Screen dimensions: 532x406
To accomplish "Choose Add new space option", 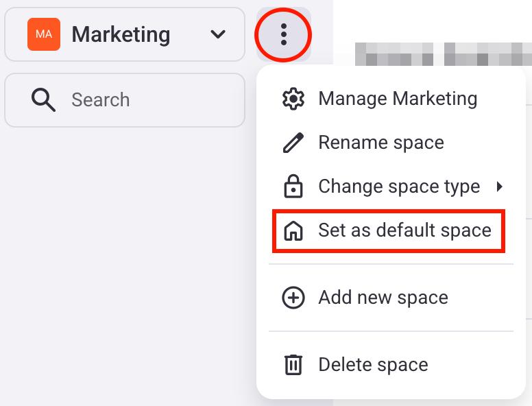I will click(383, 298).
